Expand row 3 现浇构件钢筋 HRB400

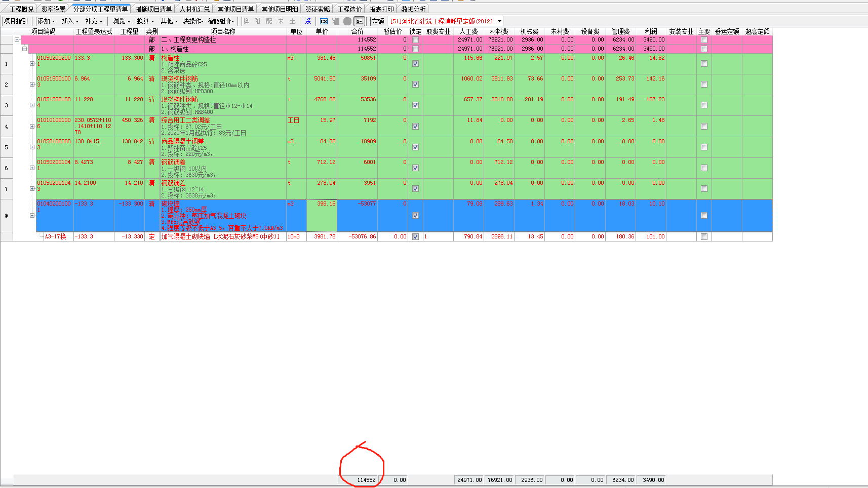click(x=32, y=105)
